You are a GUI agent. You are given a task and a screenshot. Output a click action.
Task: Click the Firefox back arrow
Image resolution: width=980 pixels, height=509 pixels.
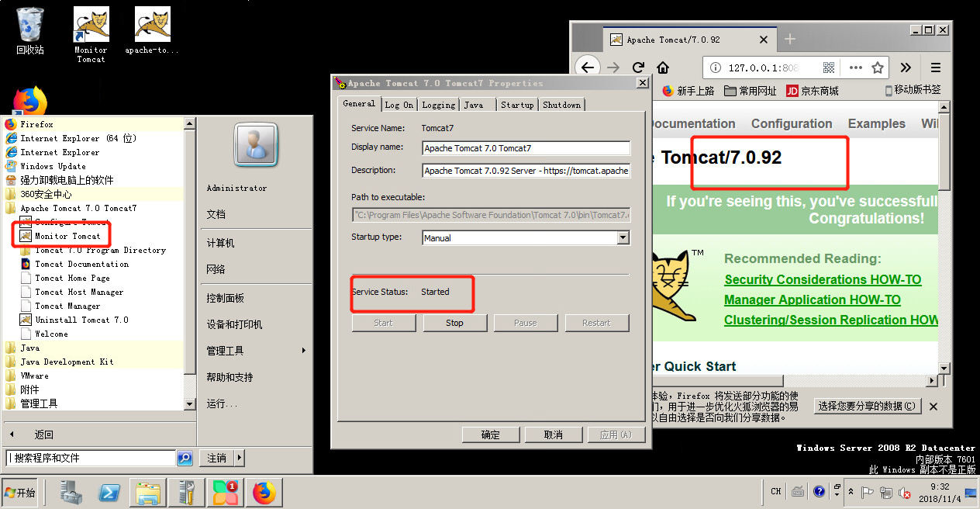click(x=588, y=68)
